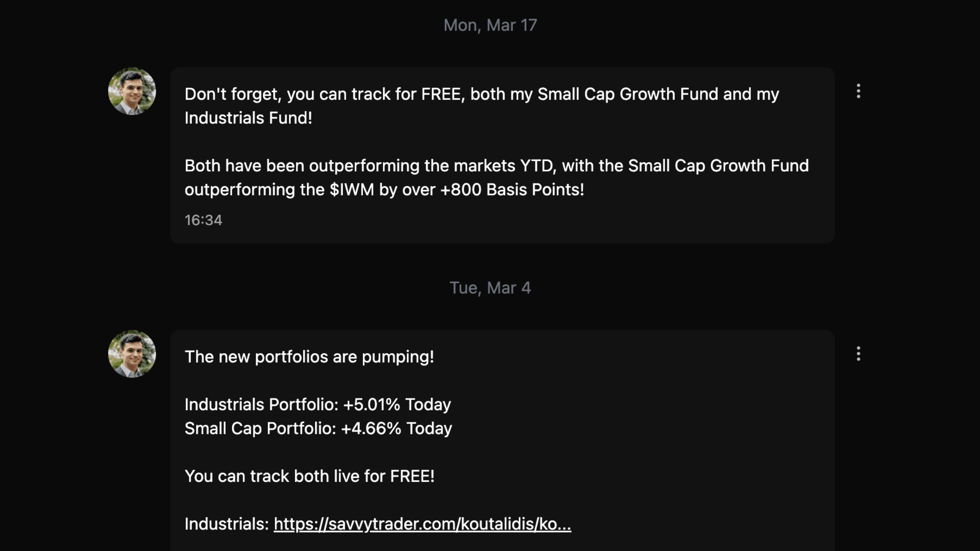Select the 'Tue, Mar 4' date separator
Viewport: 980px width, 551px height.
point(490,288)
